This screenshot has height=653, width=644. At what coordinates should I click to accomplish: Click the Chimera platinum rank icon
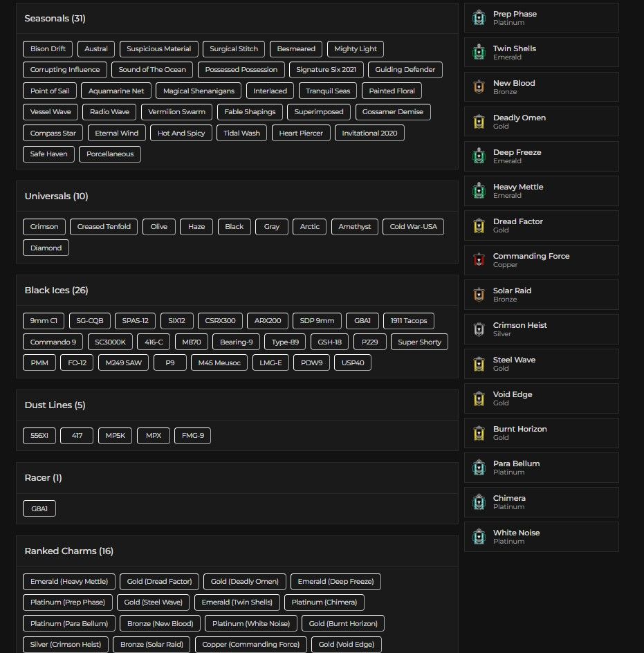(x=479, y=502)
